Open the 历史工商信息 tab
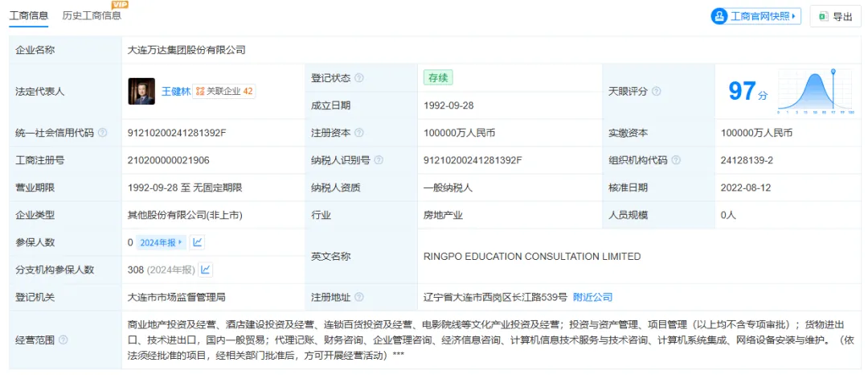Image resolution: width=868 pixels, height=375 pixels. point(92,15)
